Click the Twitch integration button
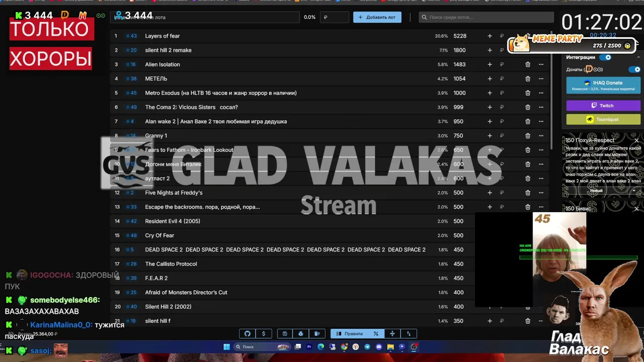Screen dimensions: 644x362 (x=603, y=106)
